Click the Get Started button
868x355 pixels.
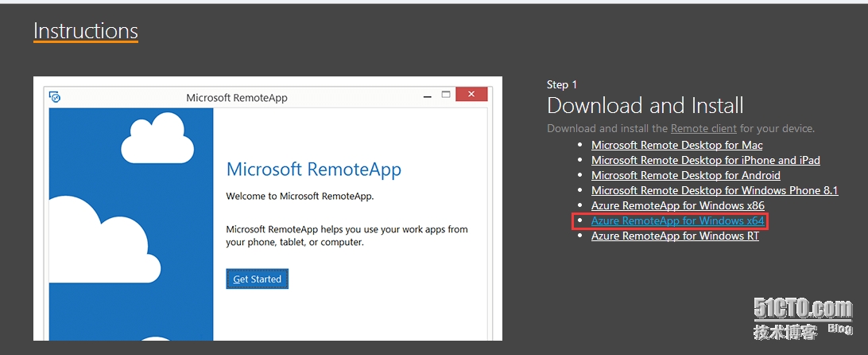257,279
